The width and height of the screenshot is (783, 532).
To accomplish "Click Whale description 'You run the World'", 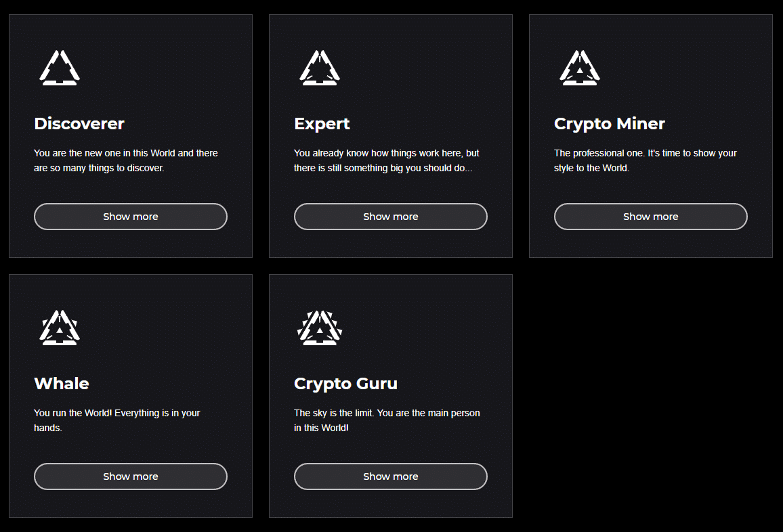I will (x=117, y=420).
